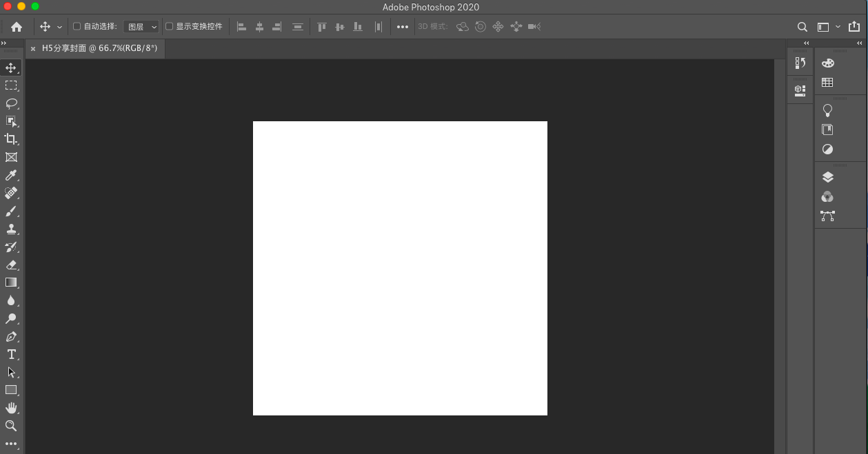Select the Eyedropper tool
This screenshot has width=868, height=454.
pos(11,175)
